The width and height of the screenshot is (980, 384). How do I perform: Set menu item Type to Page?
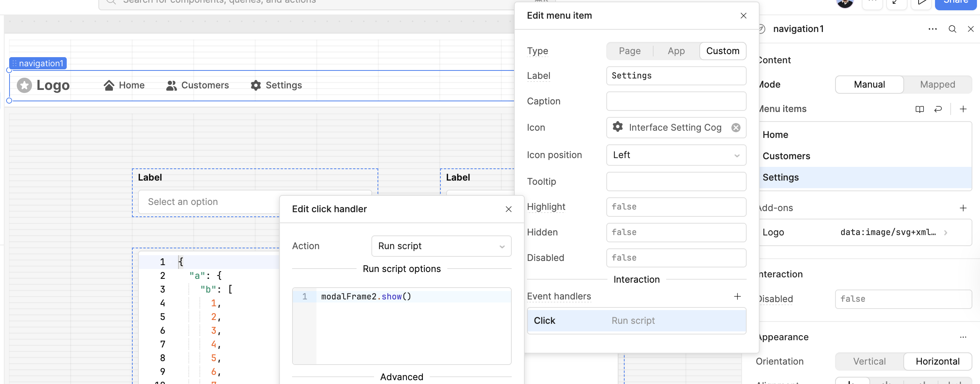pos(630,51)
